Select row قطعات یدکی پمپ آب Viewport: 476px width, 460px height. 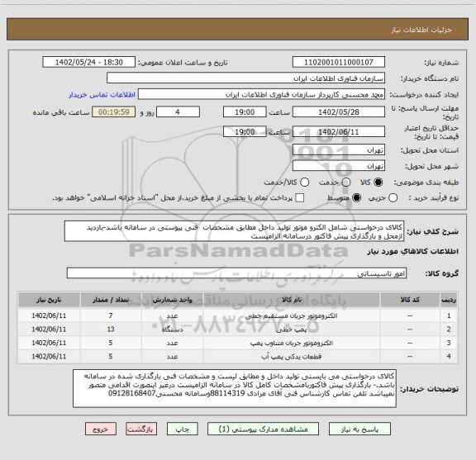coord(238,357)
